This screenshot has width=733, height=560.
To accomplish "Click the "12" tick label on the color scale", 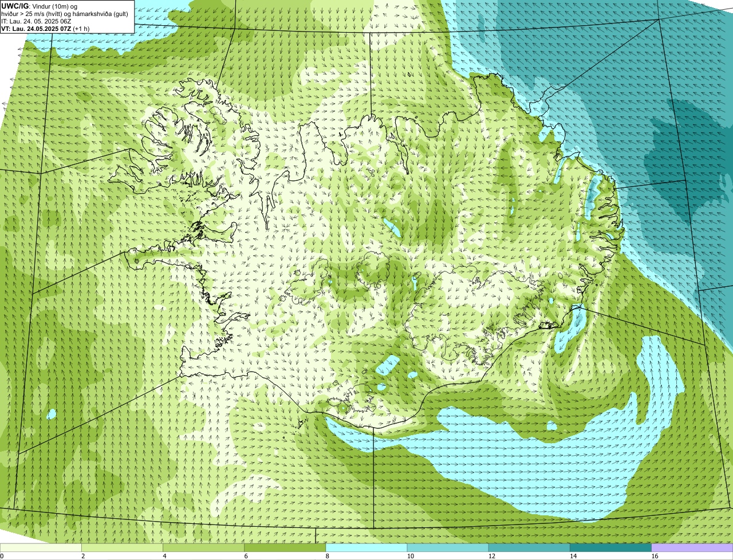I will click(491, 556).
